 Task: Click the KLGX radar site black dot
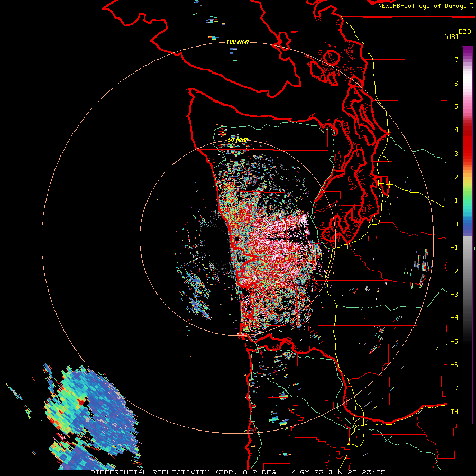coord(236,239)
